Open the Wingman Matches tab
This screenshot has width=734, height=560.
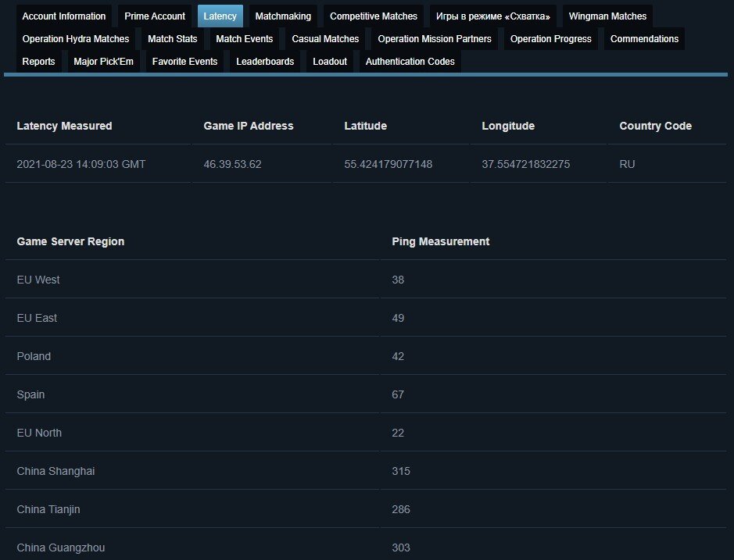[607, 16]
